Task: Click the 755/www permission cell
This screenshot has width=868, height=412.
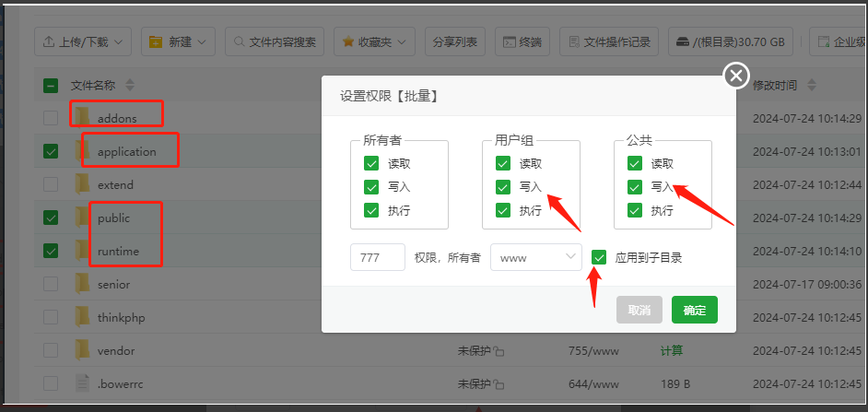Action: (593, 350)
